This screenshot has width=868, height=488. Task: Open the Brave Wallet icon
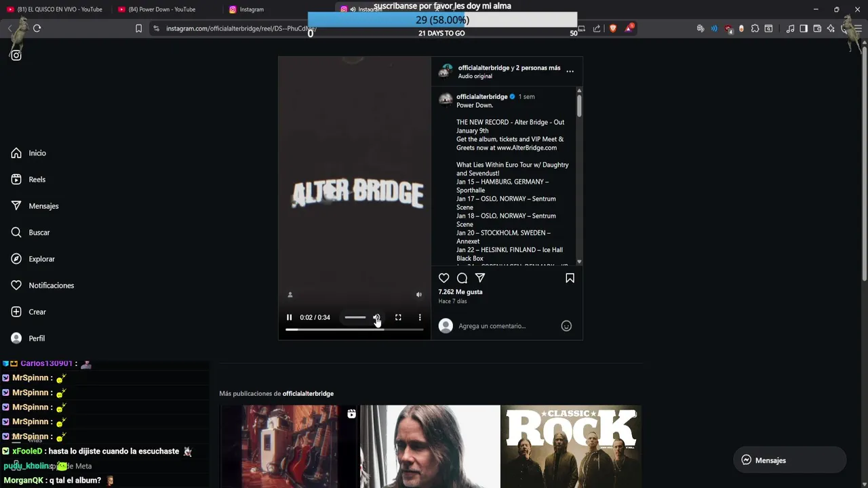(x=817, y=28)
